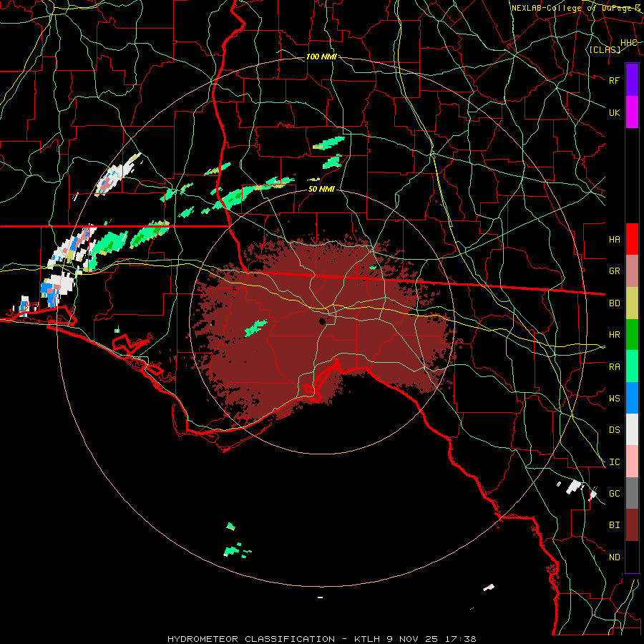The image size is (644, 644).
Task: Click the DS white legend swatch
Action: (x=632, y=429)
